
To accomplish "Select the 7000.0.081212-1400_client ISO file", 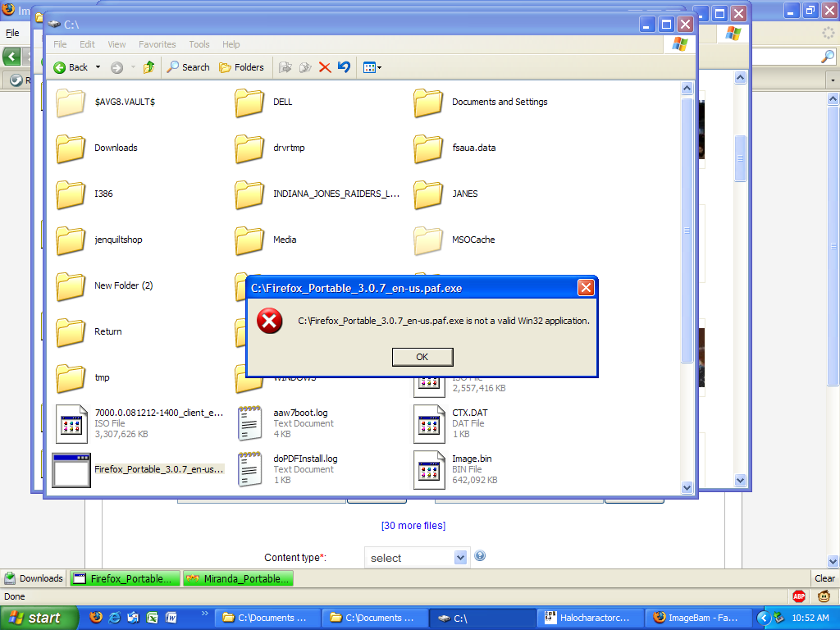I will [x=139, y=423].
